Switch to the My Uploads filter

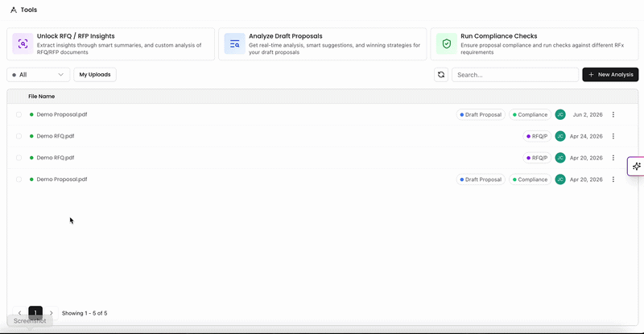[x=95, y=75]
